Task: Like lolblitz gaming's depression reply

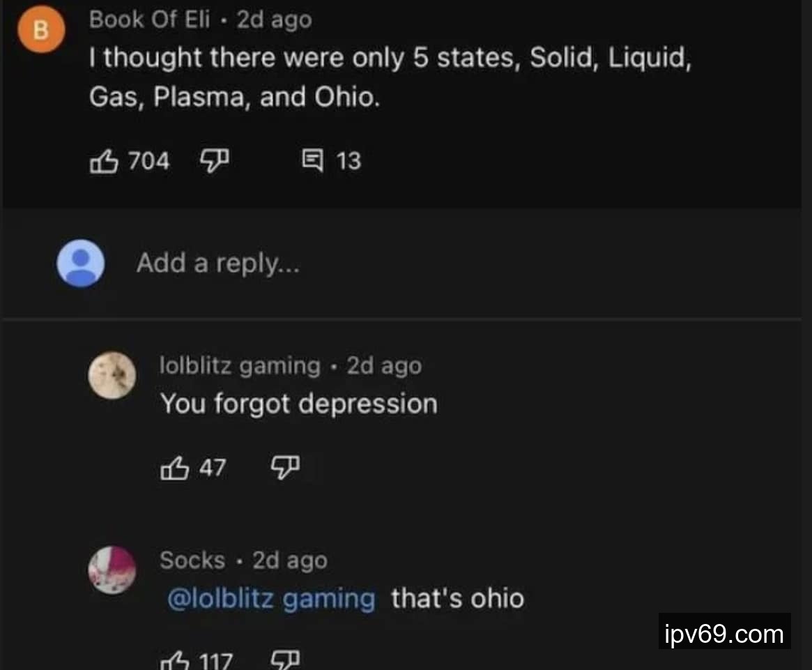Action: pyautogui.click(x=174, y=468)
